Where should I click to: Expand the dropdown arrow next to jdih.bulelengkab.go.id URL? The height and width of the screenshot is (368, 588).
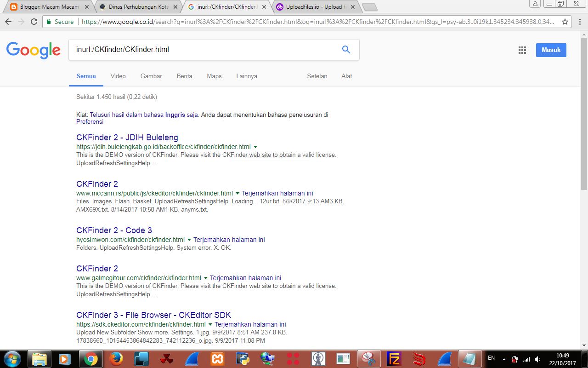255,147
